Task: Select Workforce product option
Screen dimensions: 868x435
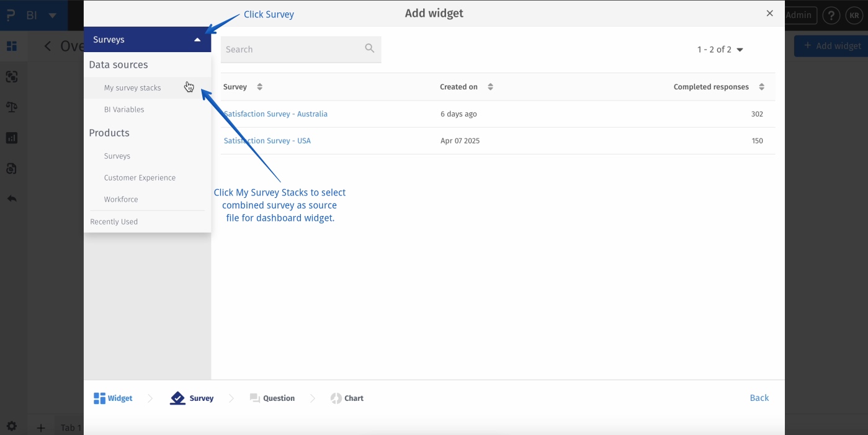Action: pyautogui.click(x=121, y=200)
